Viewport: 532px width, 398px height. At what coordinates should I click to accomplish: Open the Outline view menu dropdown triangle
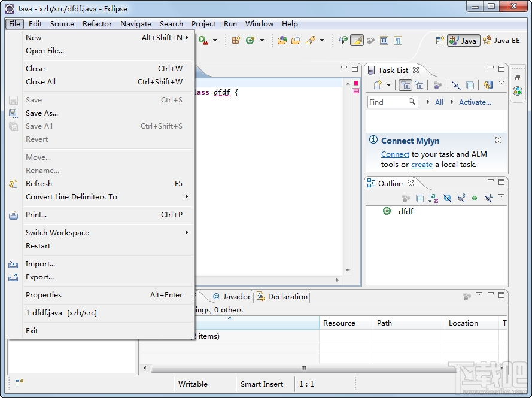pyautogui.click(x=501, y=196)
